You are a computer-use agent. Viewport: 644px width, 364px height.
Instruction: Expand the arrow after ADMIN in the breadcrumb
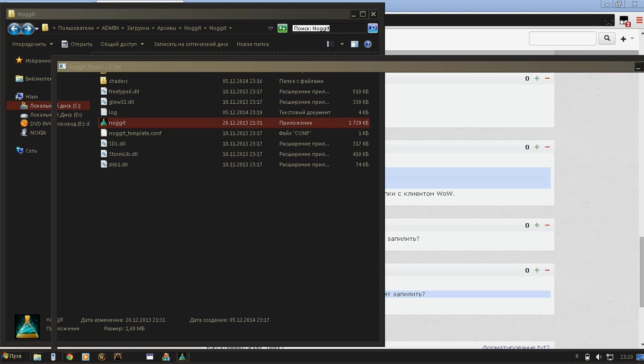click(122, 28)
